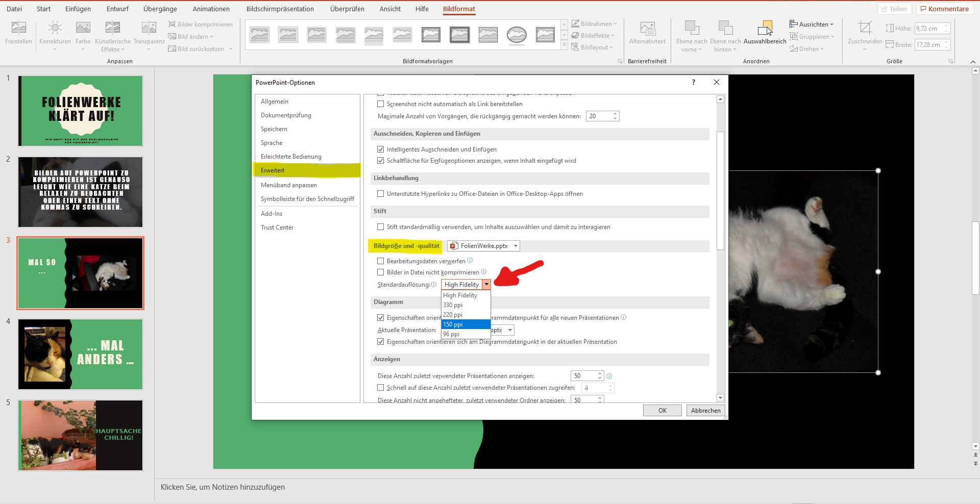Choose 330 ppi from resolution list

click(x=465, y=305)
